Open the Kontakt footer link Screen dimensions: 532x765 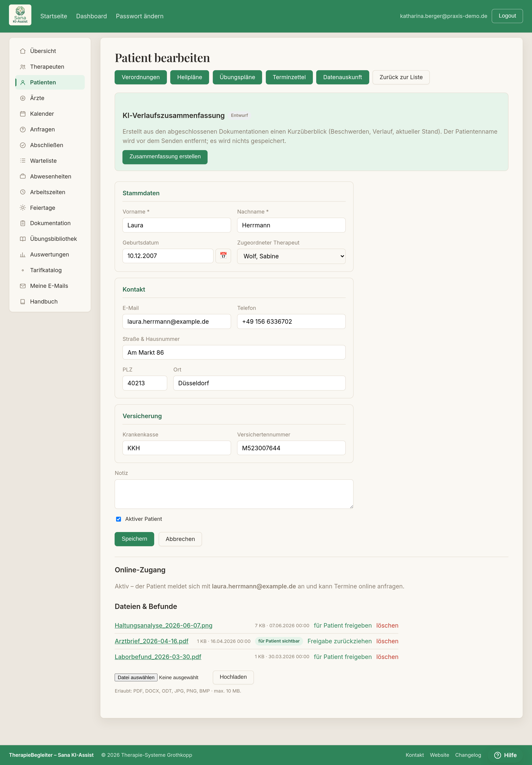(x=415, y=755)
